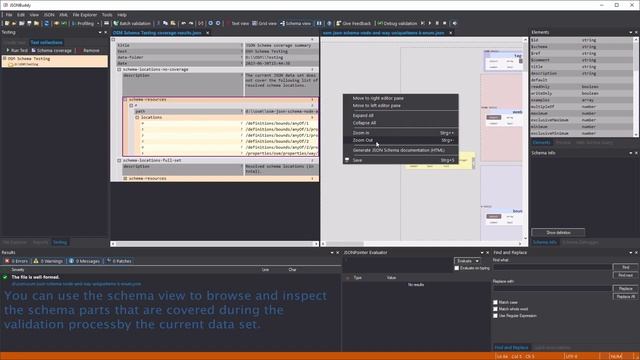640x360 pixels.
Task: Click the Find next button
Action: coord(625,275)
